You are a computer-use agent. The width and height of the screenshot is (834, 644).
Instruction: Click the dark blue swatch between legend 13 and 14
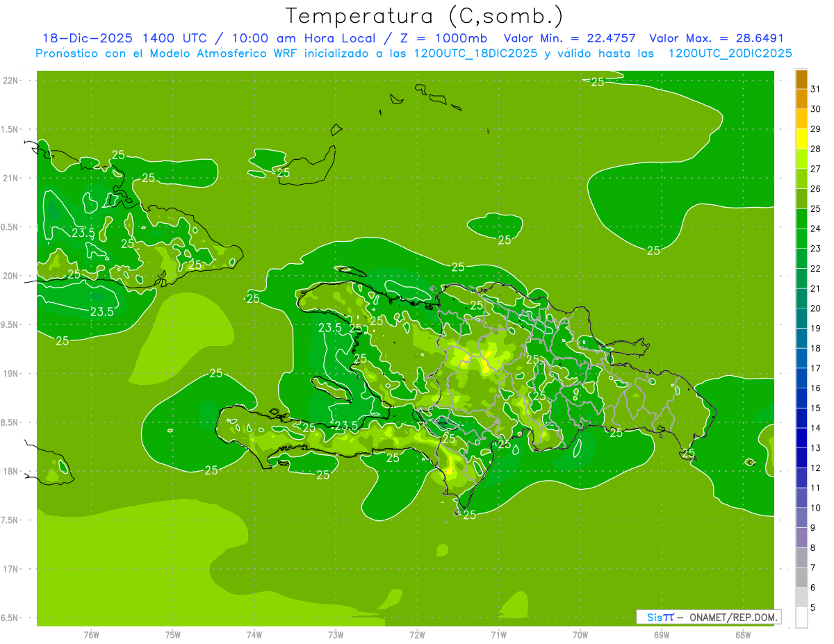click(x=801, y=438)
